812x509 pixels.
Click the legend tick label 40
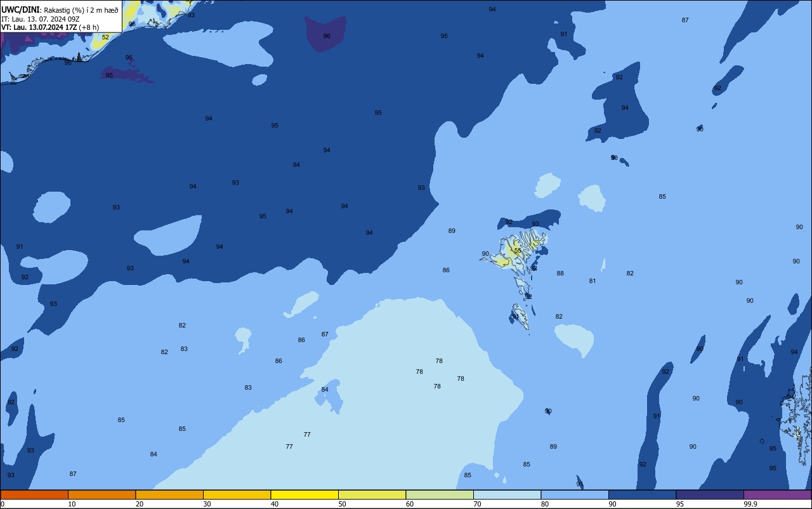(275, 504)
